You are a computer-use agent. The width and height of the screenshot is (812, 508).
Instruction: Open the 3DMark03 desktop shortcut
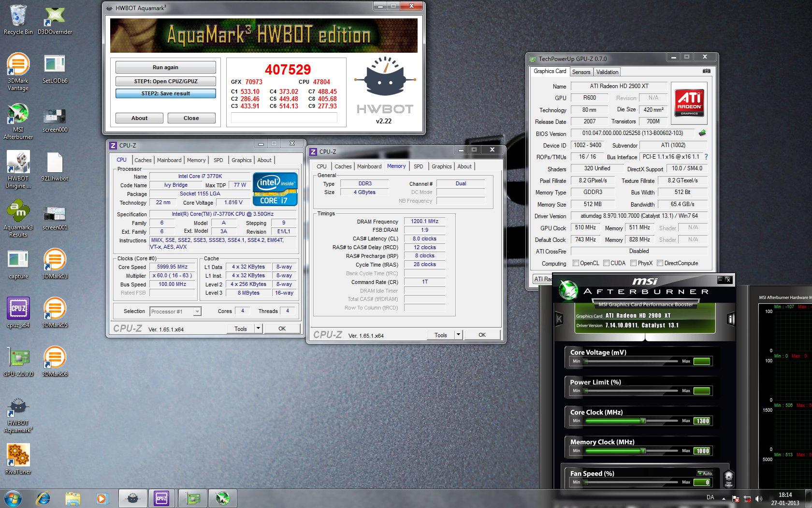(55, 263)
